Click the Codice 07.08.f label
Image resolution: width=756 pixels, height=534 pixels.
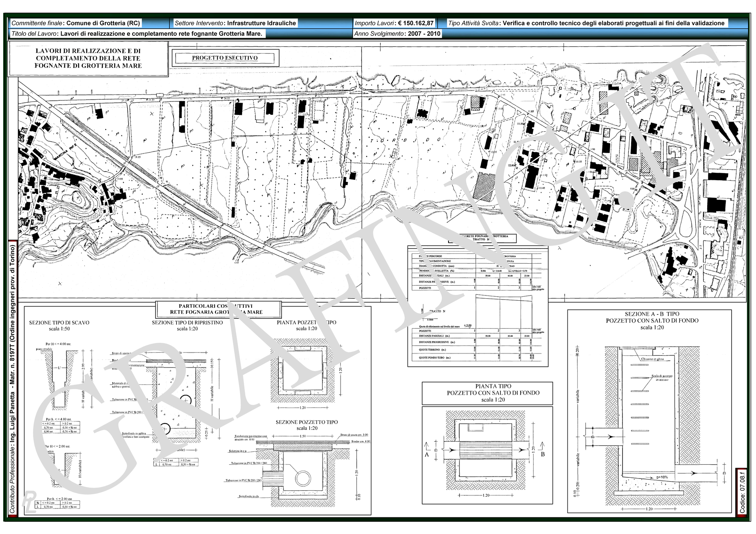pos(742,492)
